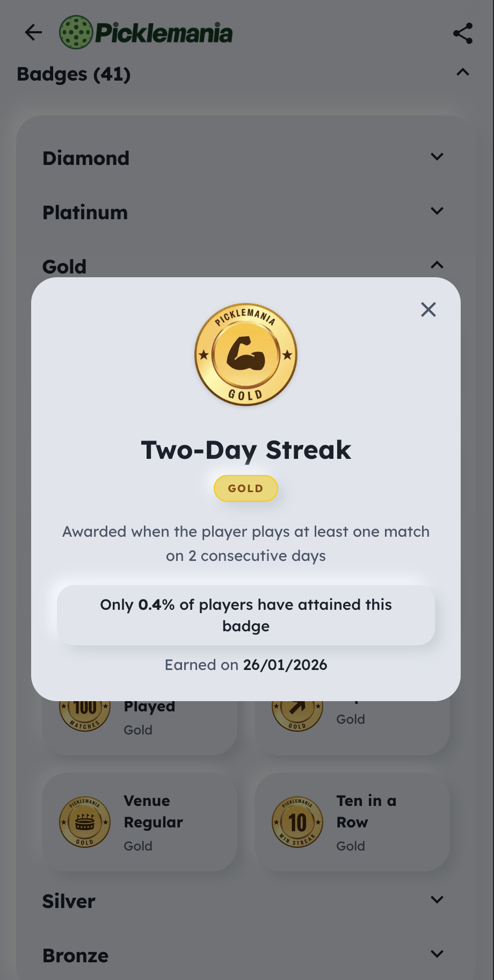This screenshot has height=980, width=494.
Task: Tap the Ten in a Row win streak badge icon
Action: tap(297, 822)
